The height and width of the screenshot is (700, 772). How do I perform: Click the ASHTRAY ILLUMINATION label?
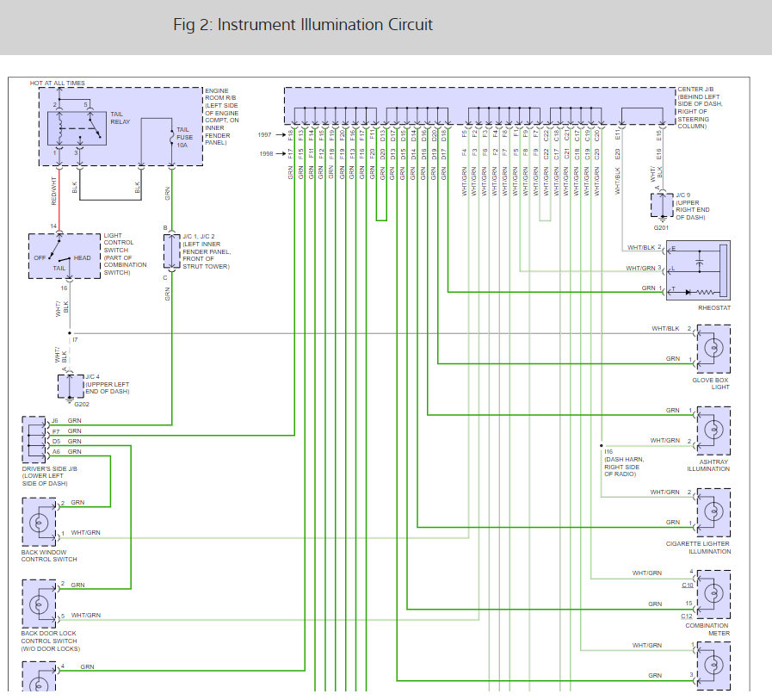click(708, 465)
